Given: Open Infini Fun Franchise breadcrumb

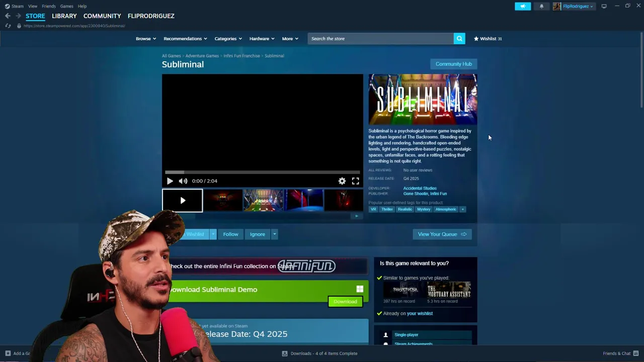Looking at the screenshot, I should coord(242,56).
